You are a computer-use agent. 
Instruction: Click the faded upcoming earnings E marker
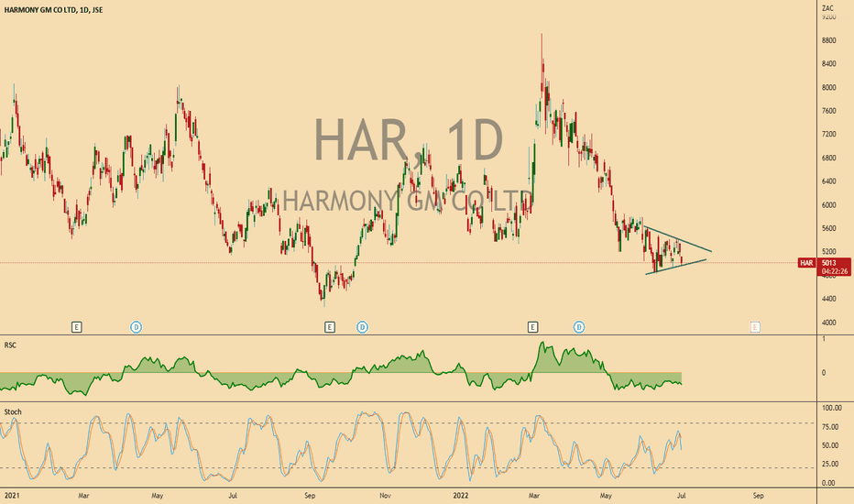pos(755,327)
